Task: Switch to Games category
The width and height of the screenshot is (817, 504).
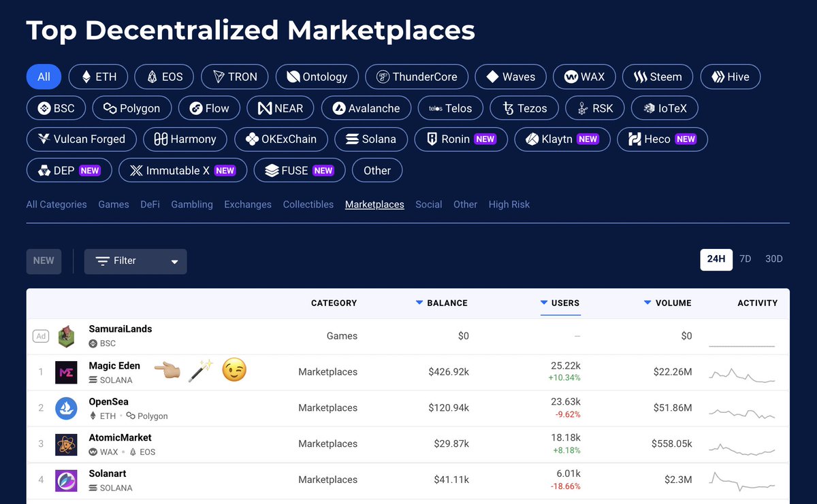Action: (x=114, y=204)
